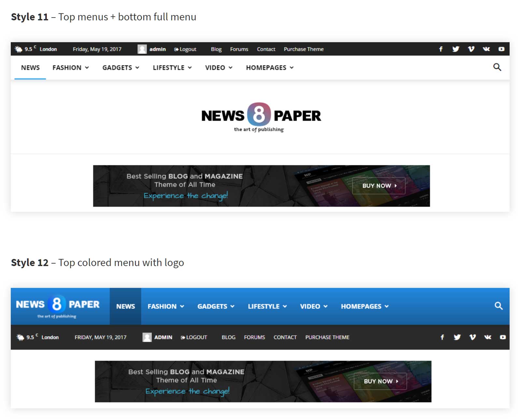Image resolution: width=521 pixels, height=420 pixels.
Task: Click the date Friday, May 19, 2017
Action: pyautogui.click(x=97, y=49)
